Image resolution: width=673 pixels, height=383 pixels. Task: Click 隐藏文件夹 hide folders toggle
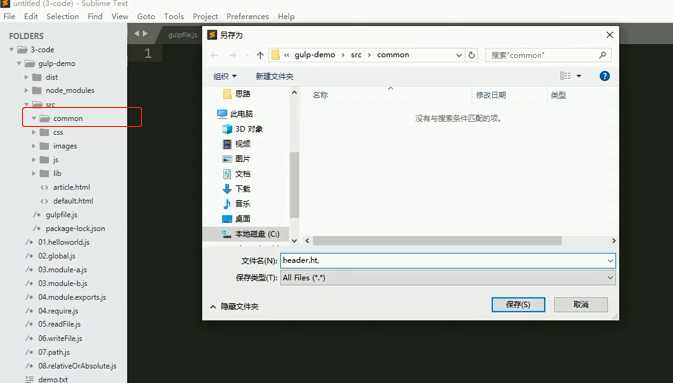[235, 307]
